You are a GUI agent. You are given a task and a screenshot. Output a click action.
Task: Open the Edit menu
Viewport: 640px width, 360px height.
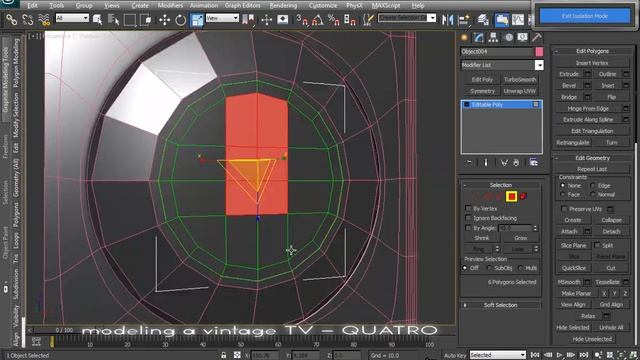tap(32, 6)
